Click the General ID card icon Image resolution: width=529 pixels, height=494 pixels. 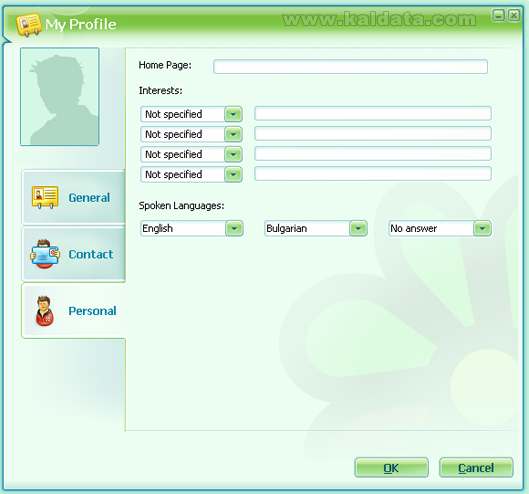coord(45,197)
